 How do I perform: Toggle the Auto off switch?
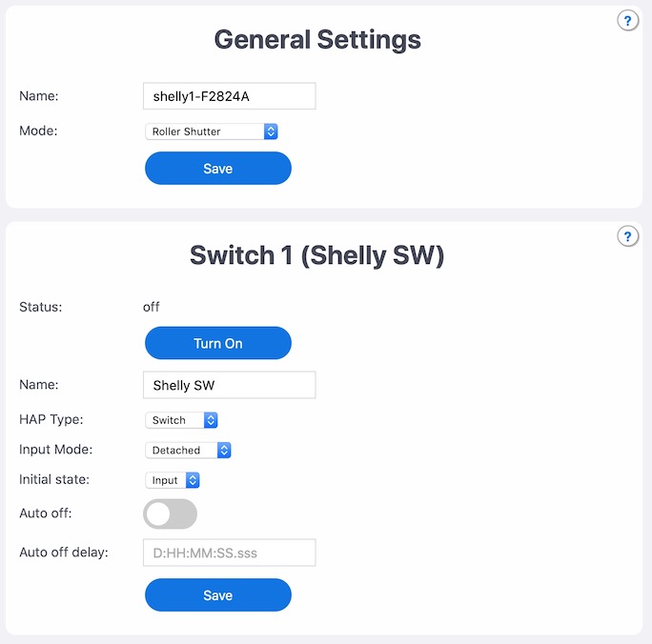(170, 513)
